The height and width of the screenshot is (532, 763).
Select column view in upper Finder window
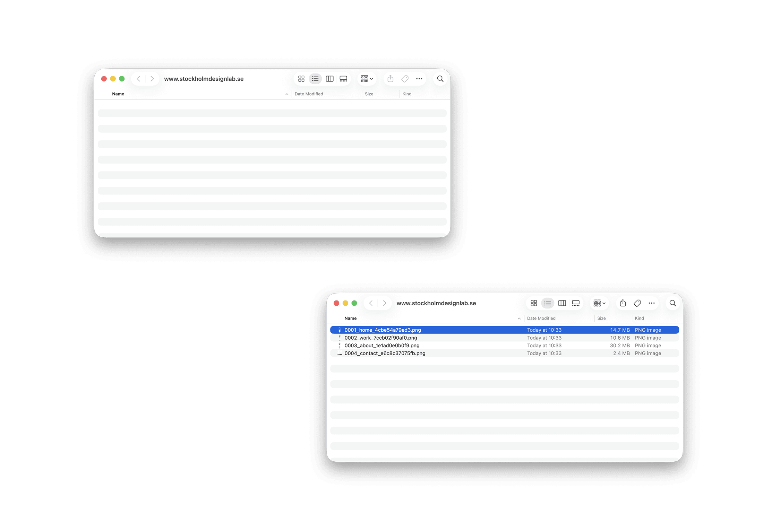[329, 79]
